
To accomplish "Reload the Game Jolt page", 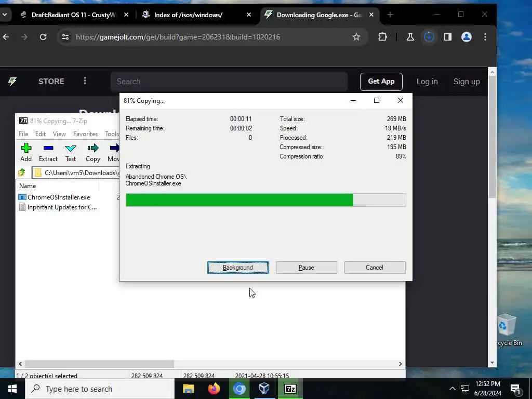I will tap(43, 37).
